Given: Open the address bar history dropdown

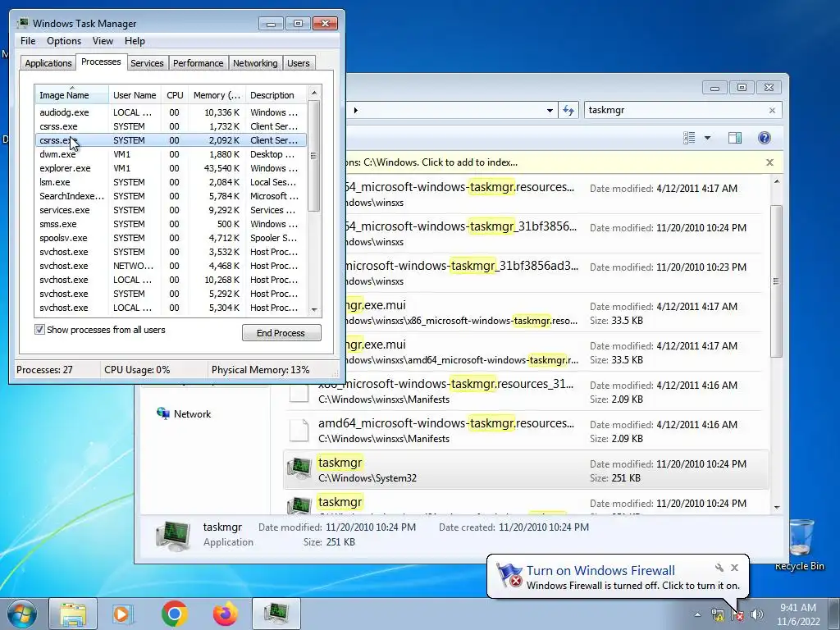Looking at the screenshot, I should [x=550, y=111].
